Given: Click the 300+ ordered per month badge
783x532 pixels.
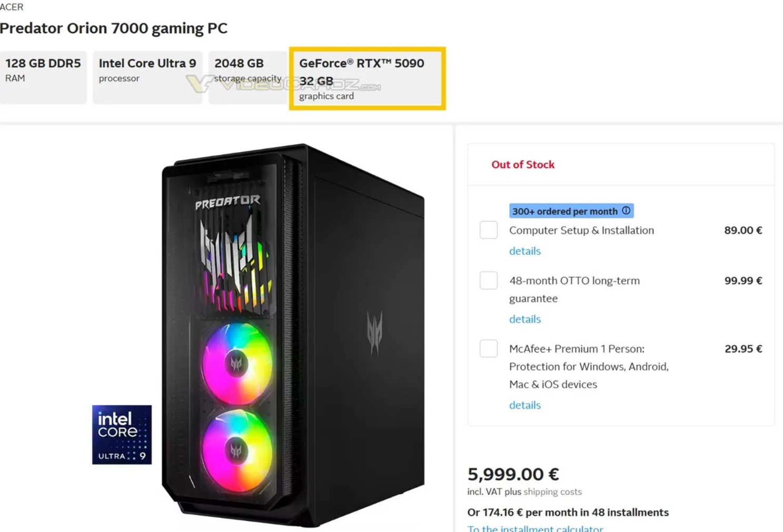Looking at the screenshot, I should tap(564, 211).
